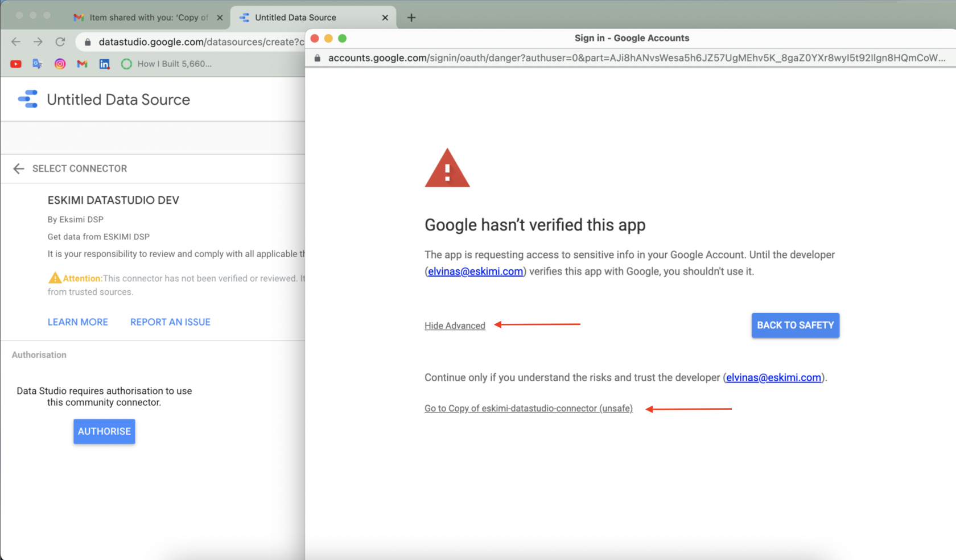Click the 'Authorisation' section heading

39,355
